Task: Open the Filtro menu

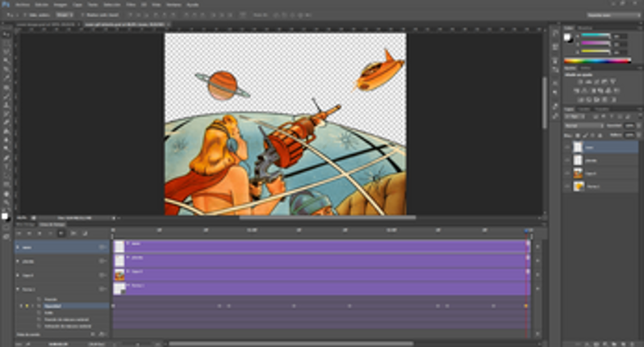Action: pyautogui.click(x=131, y=5)
